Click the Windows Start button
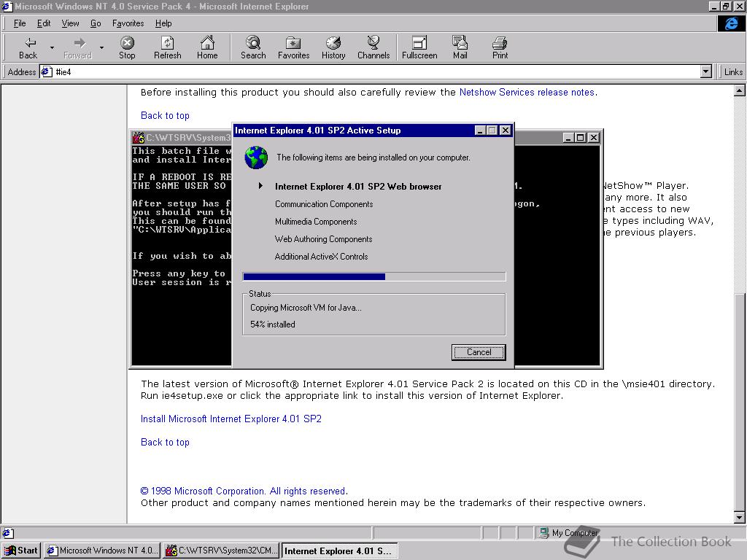This screenshot has width=747, height=560. click(21, 551)
